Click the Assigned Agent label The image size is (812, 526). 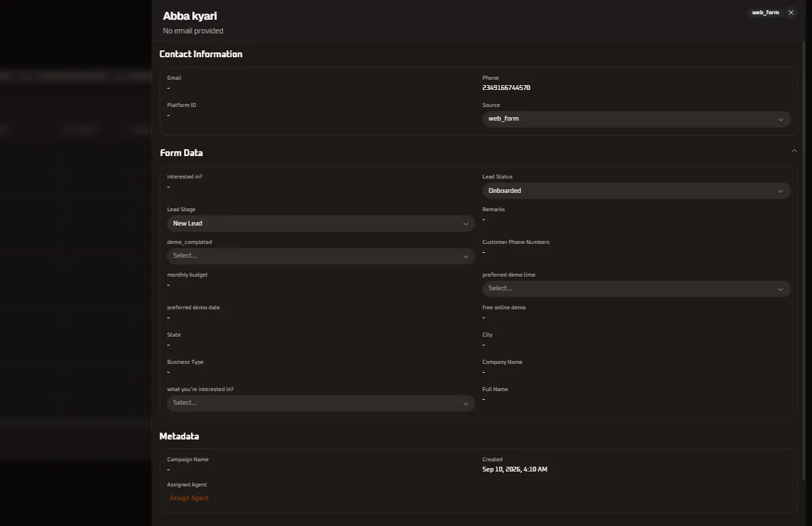click(186, 485)
